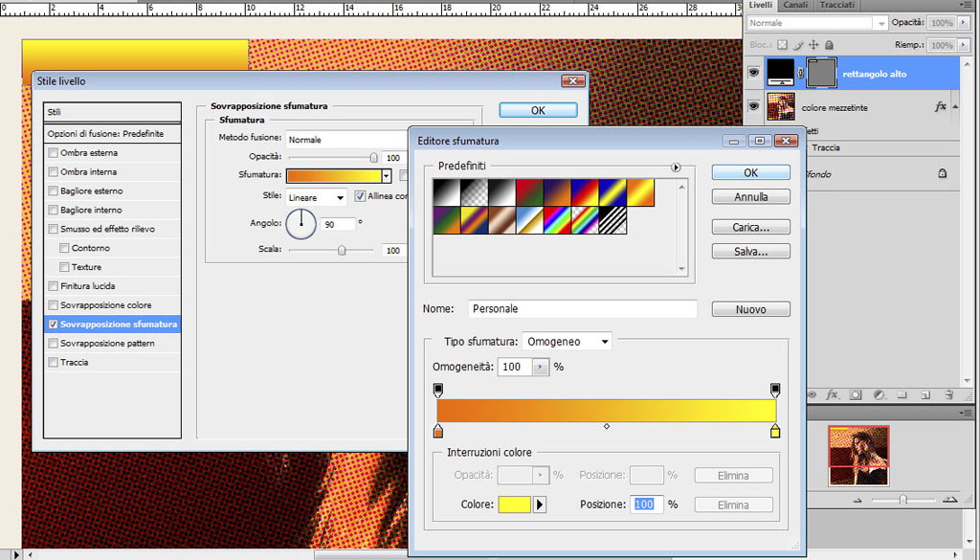Click the Nuovo button

pos(750,309)
